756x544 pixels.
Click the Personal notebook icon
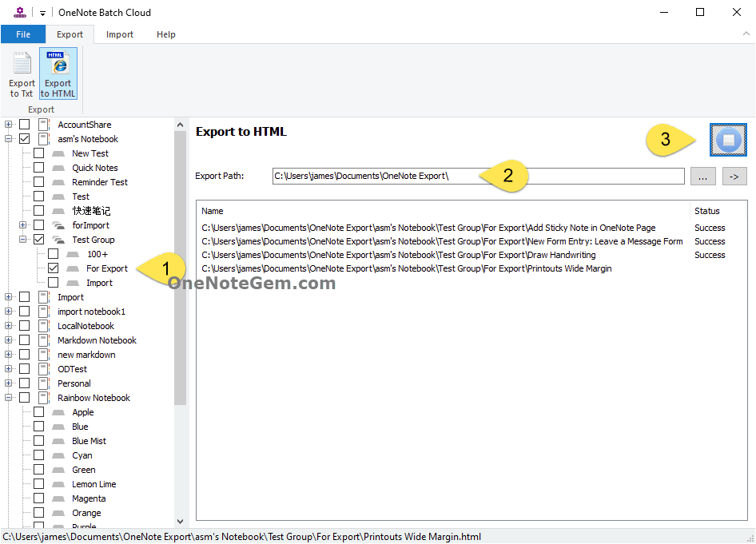(44, 383)
